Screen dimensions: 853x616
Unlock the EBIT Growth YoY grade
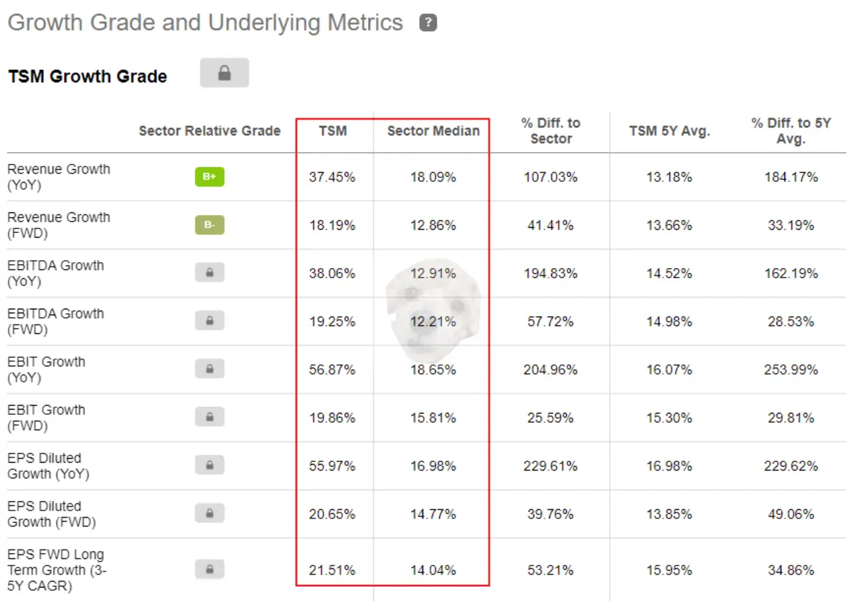(210, 370)
